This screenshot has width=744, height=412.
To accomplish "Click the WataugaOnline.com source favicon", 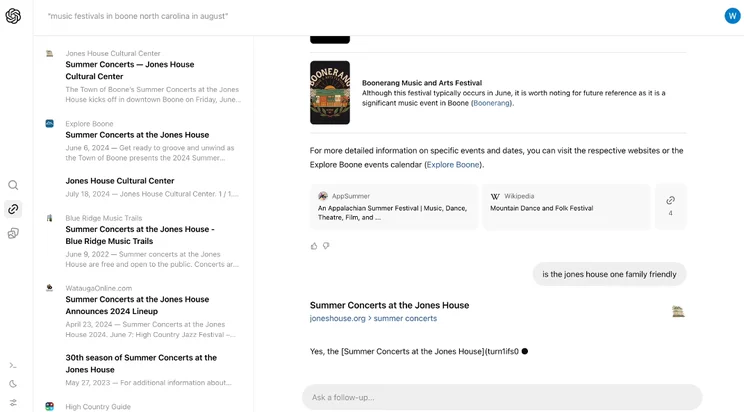I will coord(49,288).
